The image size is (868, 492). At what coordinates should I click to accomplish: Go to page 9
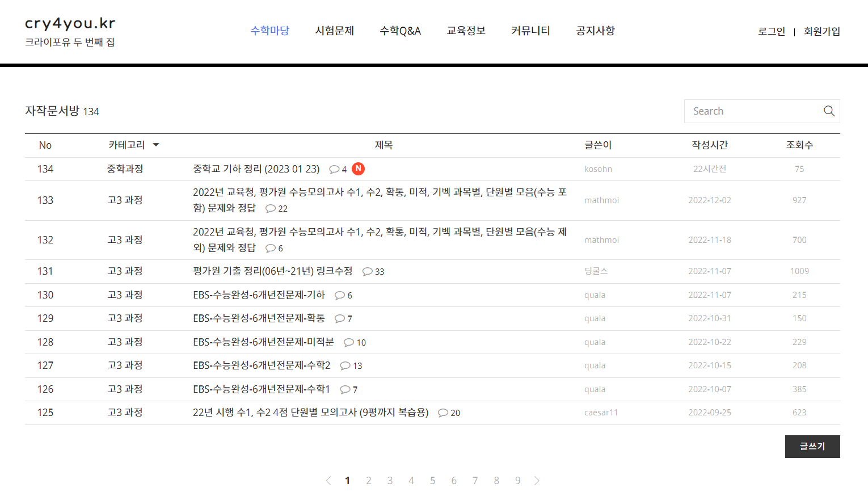tap(518, 481)
